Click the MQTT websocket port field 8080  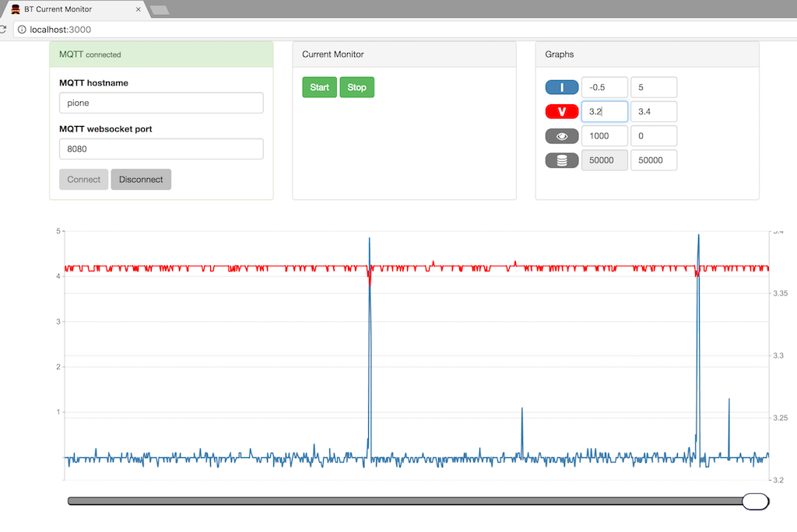[161, 149]
